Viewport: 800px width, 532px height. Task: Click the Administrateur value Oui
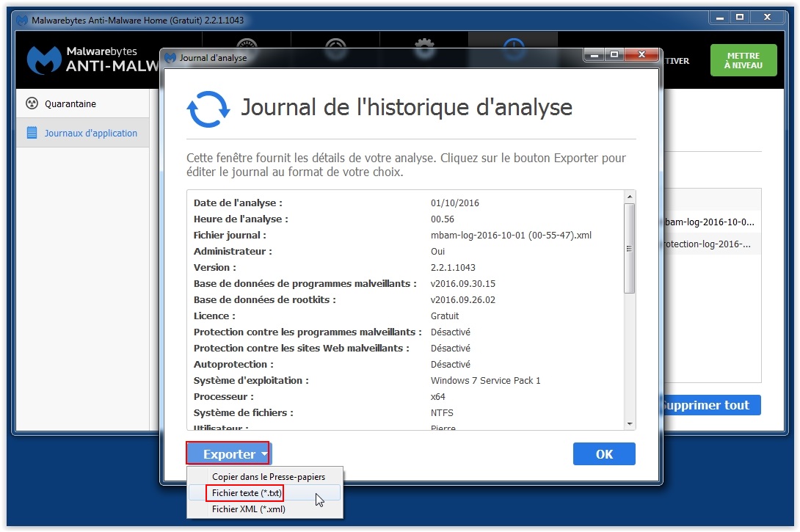pyautogui.click(x=437, y=251)
